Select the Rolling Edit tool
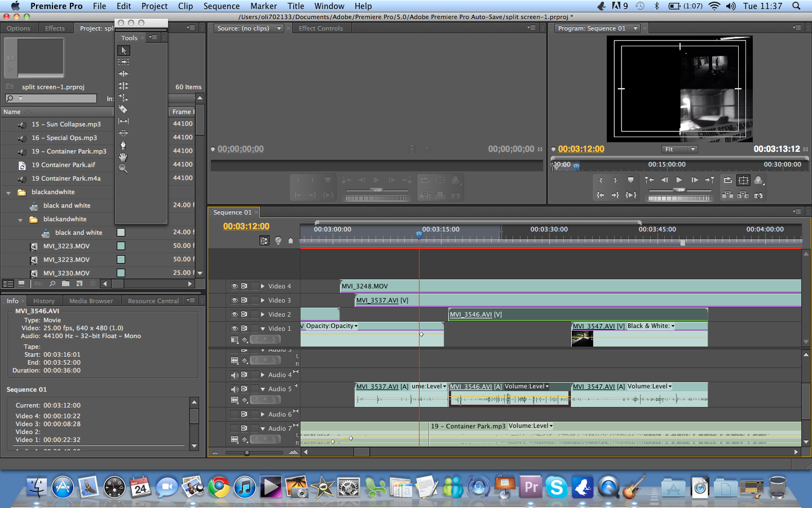This screenshot has height=508, width=812. (x=123, y=86)
